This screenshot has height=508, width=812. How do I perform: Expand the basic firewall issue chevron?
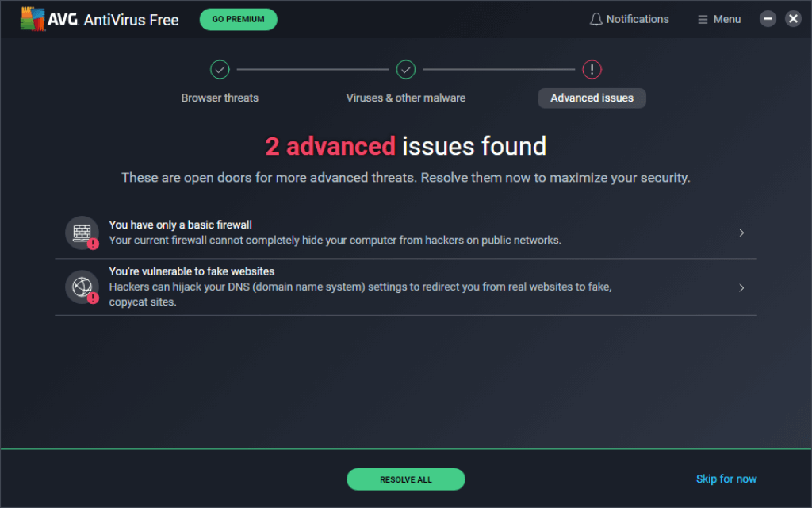[x=741, y=233]
